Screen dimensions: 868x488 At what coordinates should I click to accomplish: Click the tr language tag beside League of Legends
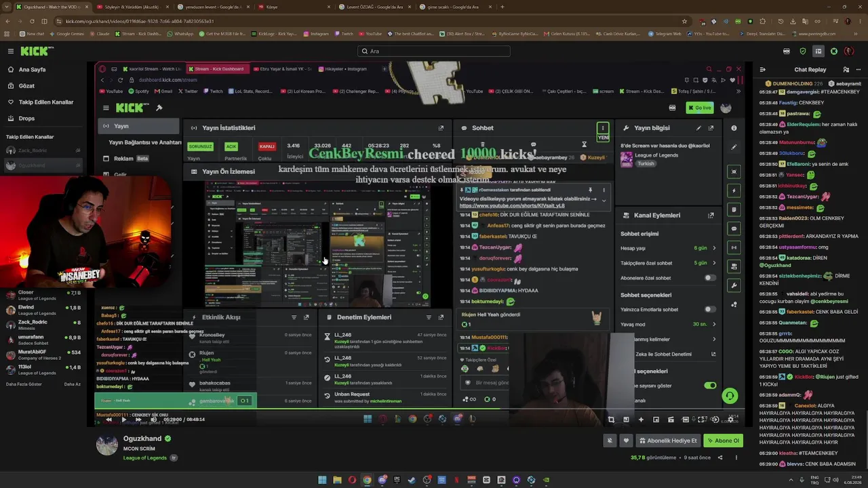174,458
